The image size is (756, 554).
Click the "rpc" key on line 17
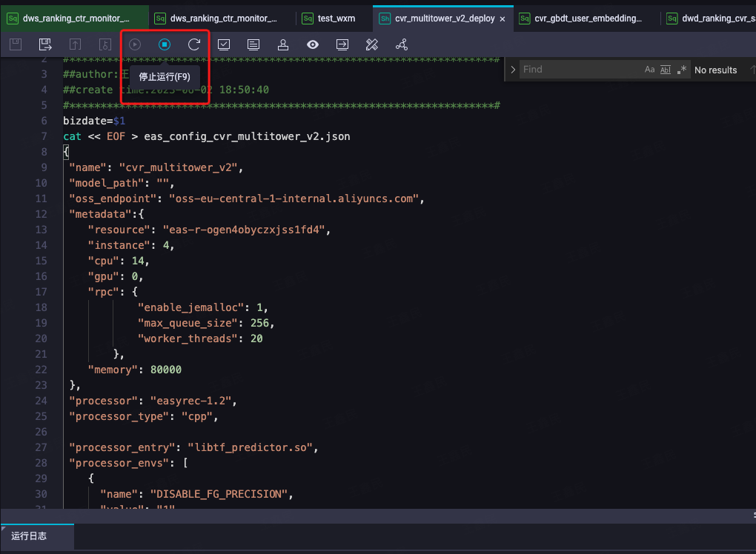click(x=103, y=292)
